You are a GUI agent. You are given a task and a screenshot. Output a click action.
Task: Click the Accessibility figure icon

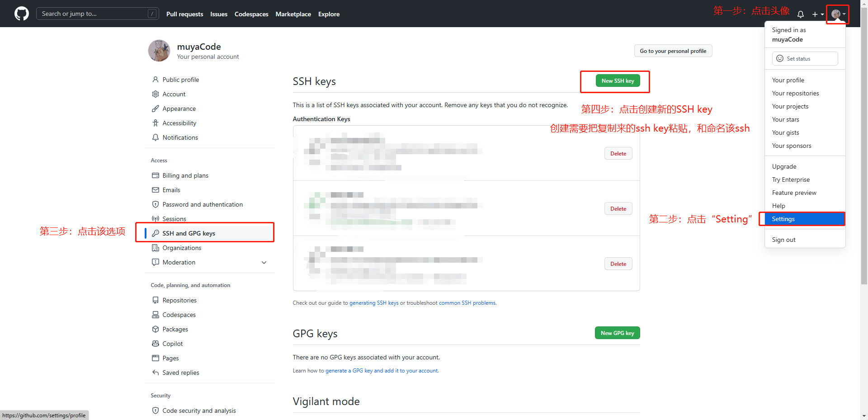tap(156, 123)
